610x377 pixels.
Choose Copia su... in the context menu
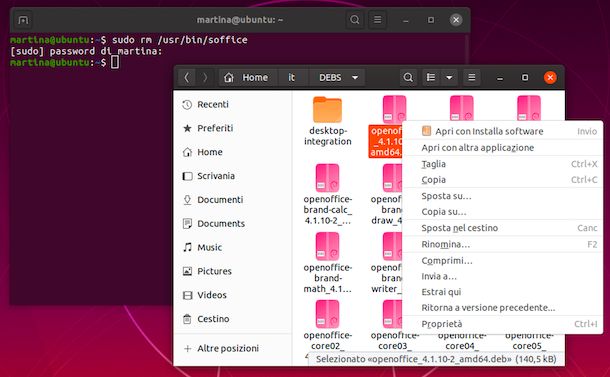coord(503,212)
